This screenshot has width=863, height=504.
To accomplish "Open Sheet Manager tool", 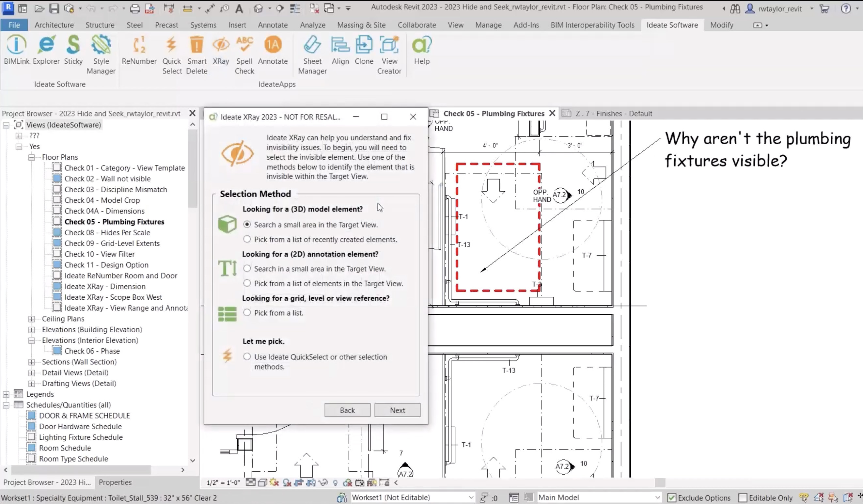I will [312, 55].
